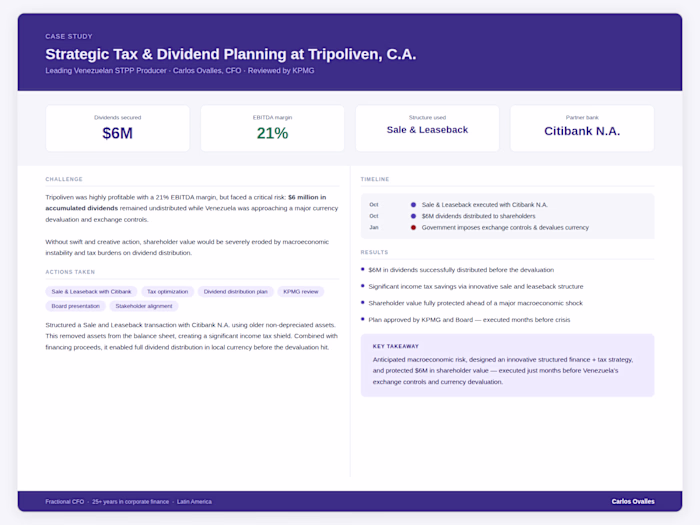Select the Tax optimization tag
The height and width of the screenshot is (525, 700).
pyautogui.click(x=167, y=292)
